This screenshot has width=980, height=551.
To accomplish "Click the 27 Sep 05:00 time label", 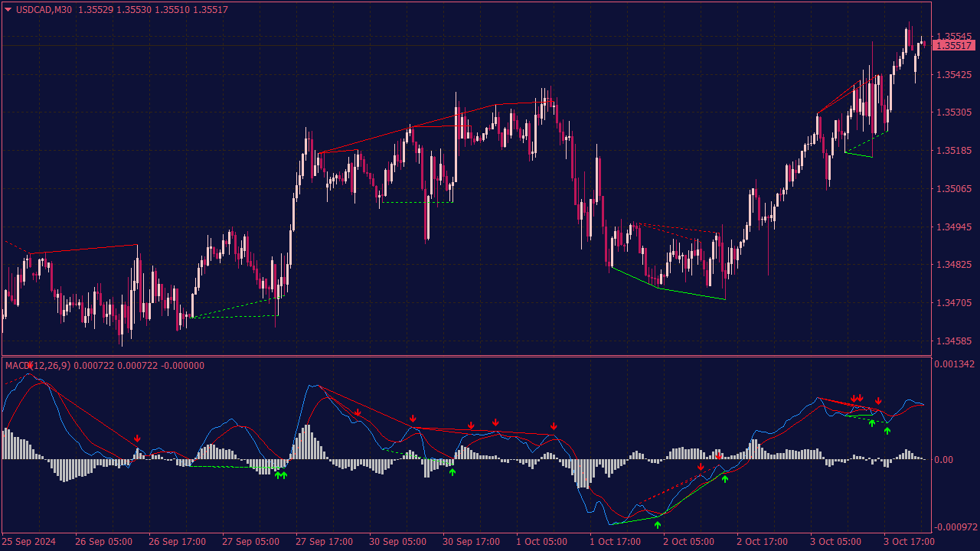I will [x=252, y=542].
